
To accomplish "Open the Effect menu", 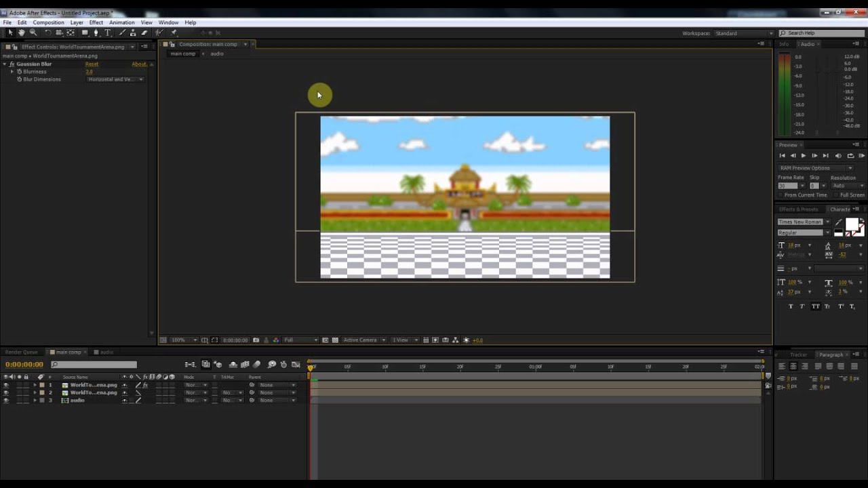I will [x=96, y=22].
